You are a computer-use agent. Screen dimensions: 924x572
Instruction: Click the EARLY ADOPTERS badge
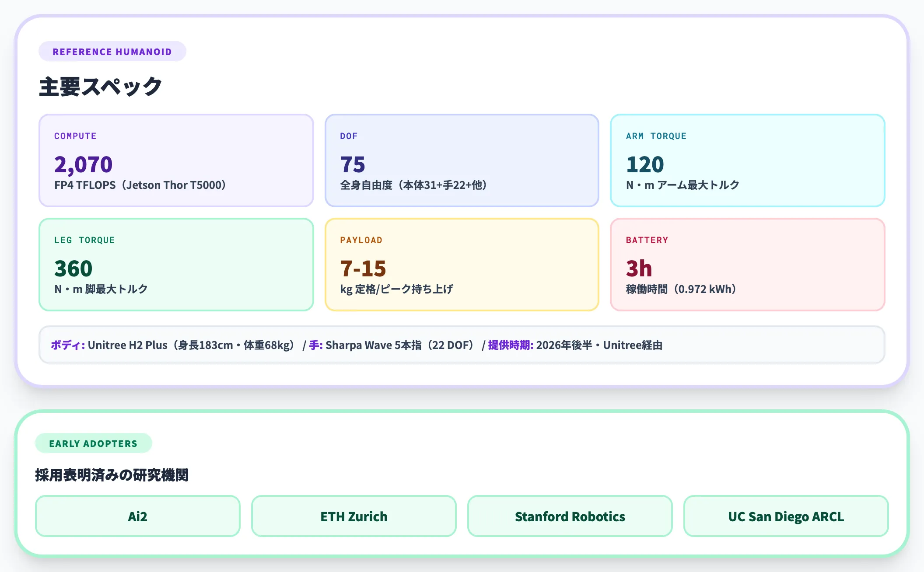pos(94,443)
